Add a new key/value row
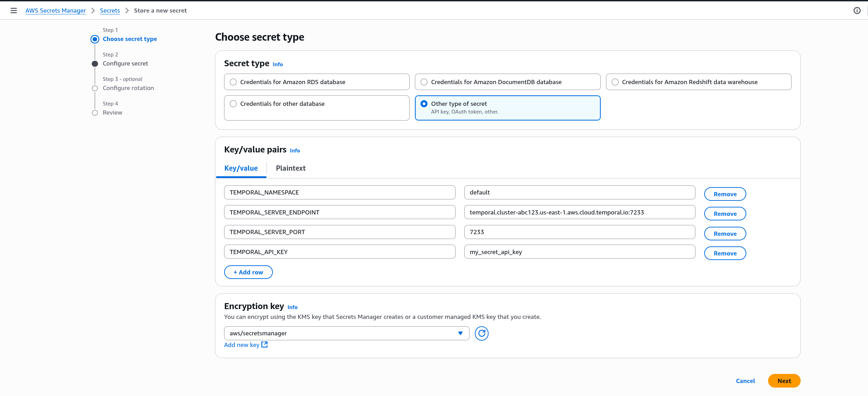The height and width of the screenshot is (396, 868). click(x=248, y=272)
